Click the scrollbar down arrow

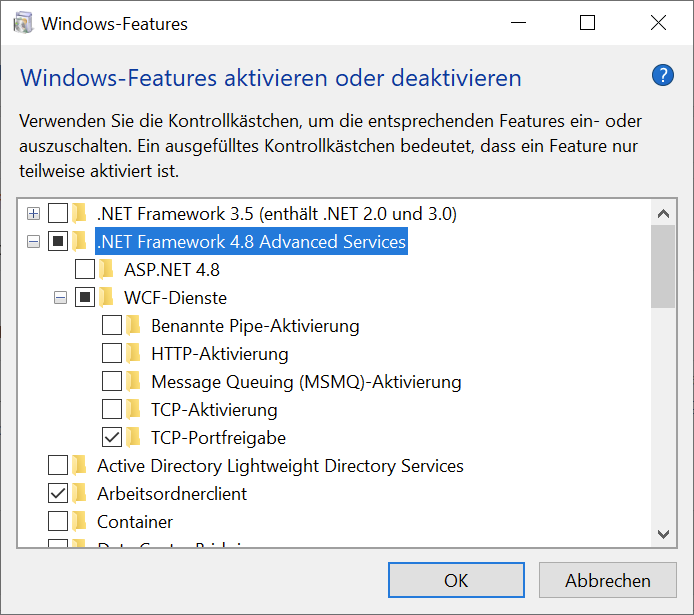click(663, 534)
